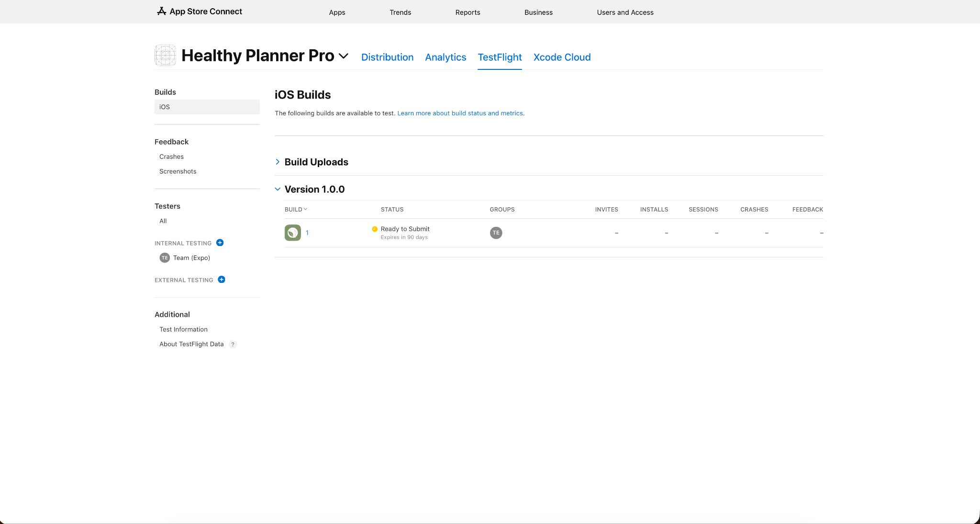980x524 pixels.
Task: Click the yellow Ready to Submit status dot
Action: 375,229
